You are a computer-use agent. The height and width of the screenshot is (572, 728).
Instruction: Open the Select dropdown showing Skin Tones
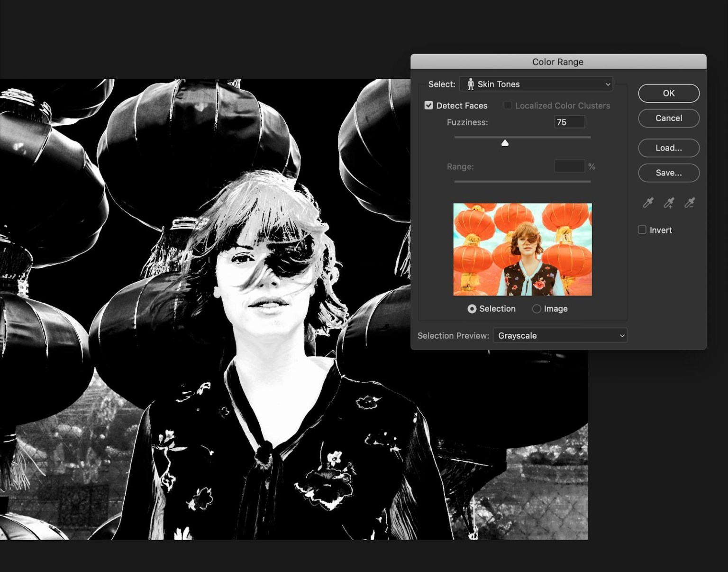tap(536, 84)
